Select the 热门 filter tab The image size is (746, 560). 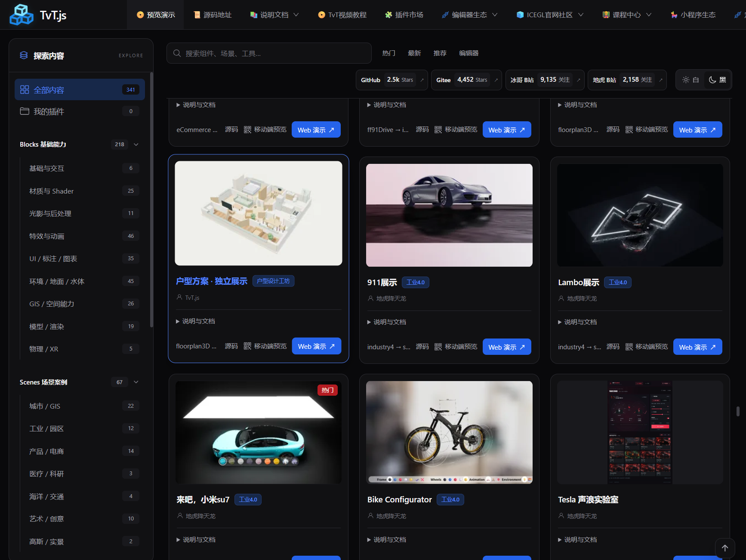coord(388,53)
